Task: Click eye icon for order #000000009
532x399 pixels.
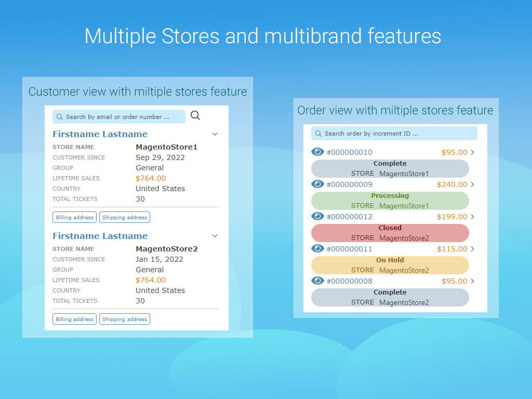Action: pos(317,184)
